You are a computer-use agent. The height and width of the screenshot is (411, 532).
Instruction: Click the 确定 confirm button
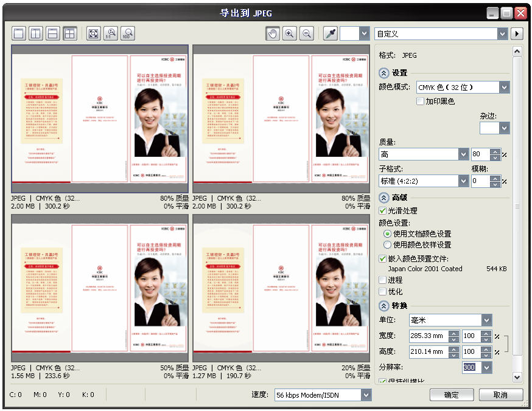pyautogui.click(x=451, y=395)
